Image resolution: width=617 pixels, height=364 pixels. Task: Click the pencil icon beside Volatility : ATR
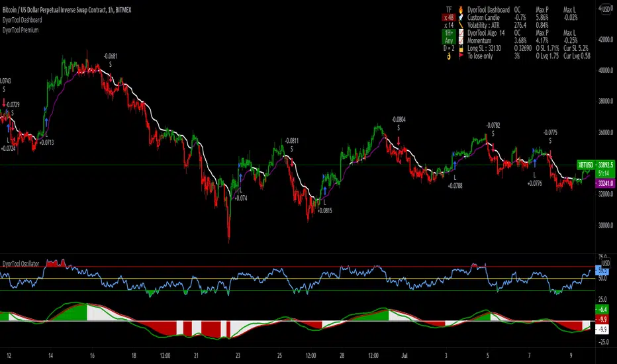[x=461, y=25]
